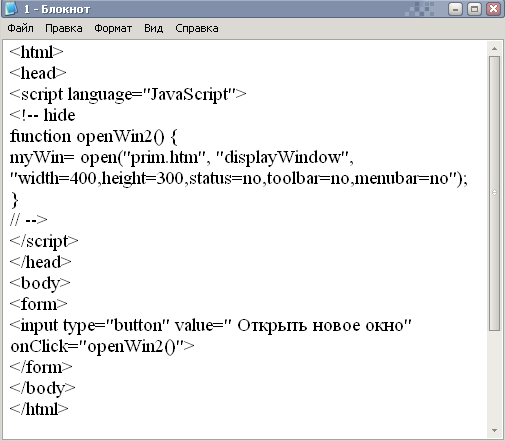Screen dimensions: 506x441
Task: Click the <body> opening tag line
Action: (x=40, y=283)
